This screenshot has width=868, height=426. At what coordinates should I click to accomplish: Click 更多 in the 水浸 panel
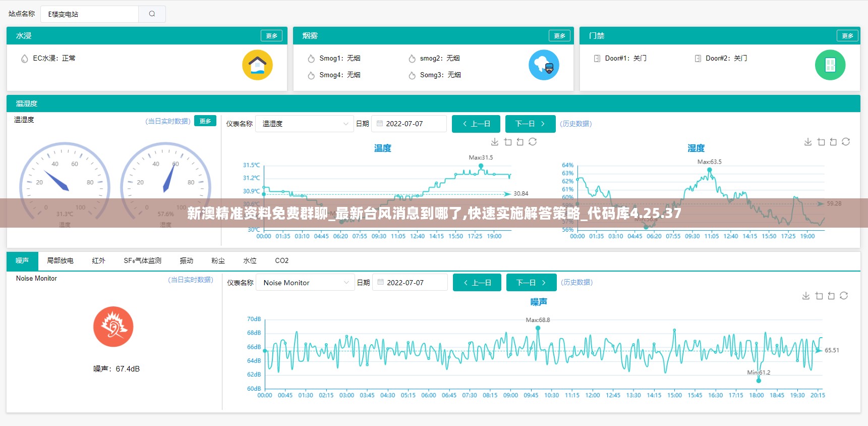[272, 36]
